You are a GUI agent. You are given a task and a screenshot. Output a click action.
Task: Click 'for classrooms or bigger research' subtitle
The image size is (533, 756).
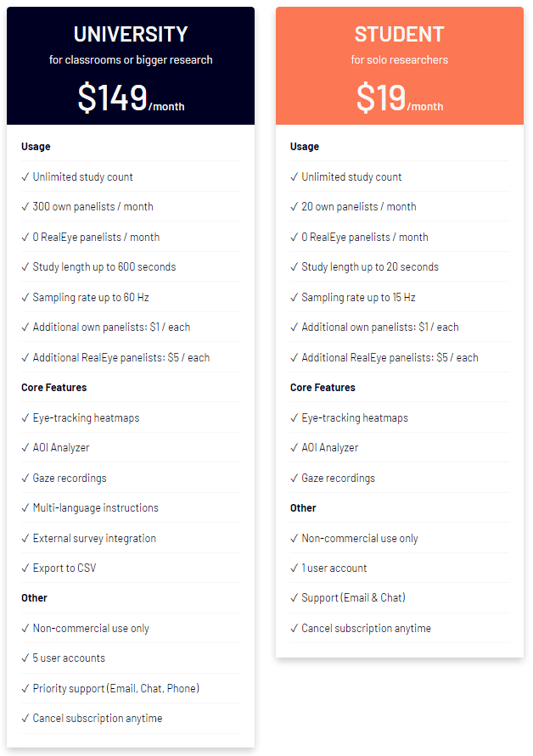pyautogui.click(x=131, y=60)
